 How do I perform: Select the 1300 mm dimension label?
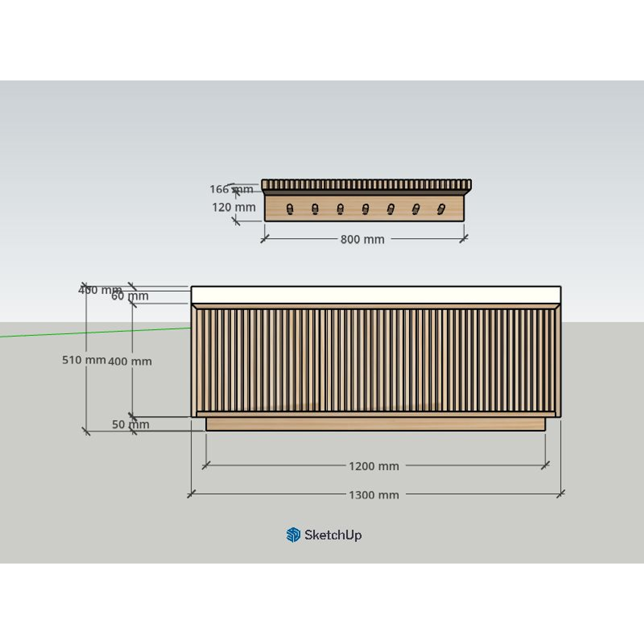pos(374,495)
